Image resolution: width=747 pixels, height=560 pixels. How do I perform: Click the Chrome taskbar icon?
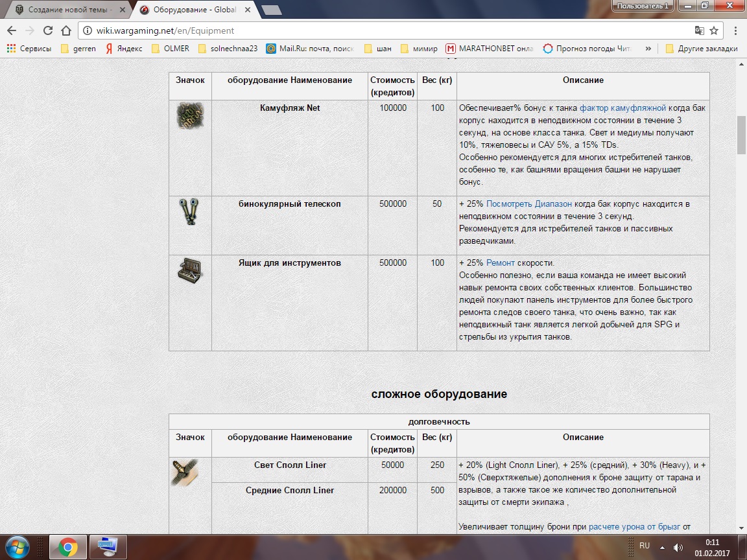[x=68, y=547]
